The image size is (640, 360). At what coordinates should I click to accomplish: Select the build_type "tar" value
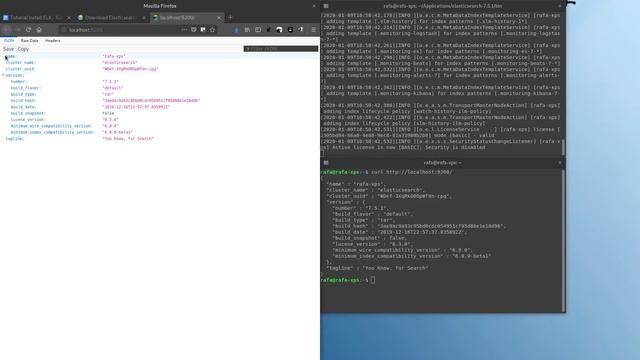click(x=108, y=94)
